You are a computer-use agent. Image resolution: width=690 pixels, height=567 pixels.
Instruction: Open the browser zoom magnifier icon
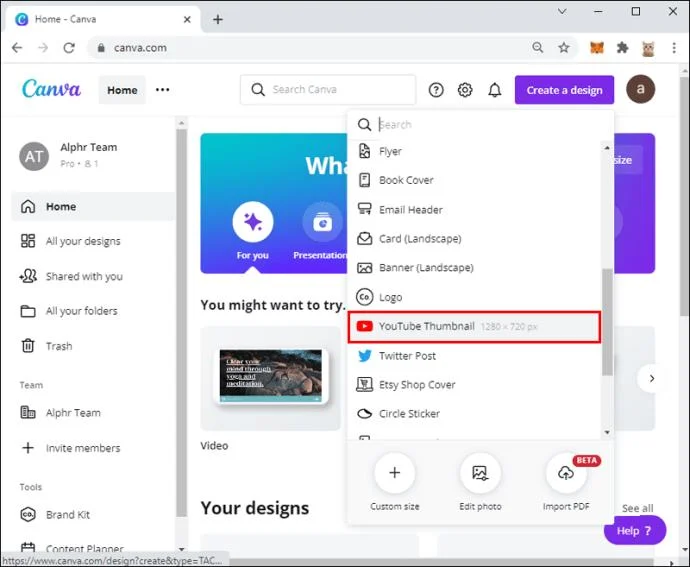click(x=538, y=48)
